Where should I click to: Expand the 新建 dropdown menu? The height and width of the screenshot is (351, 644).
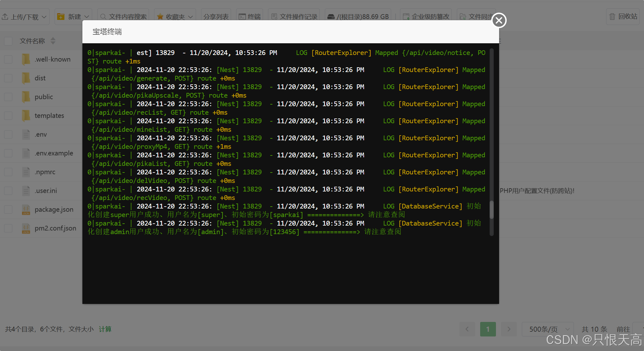pos(74,16)
